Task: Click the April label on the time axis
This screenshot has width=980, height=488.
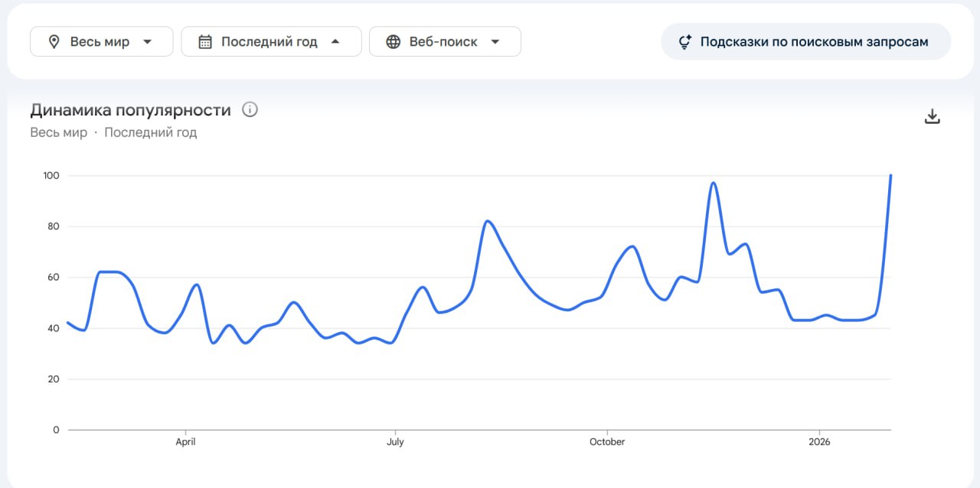Action: coord(185,442)
